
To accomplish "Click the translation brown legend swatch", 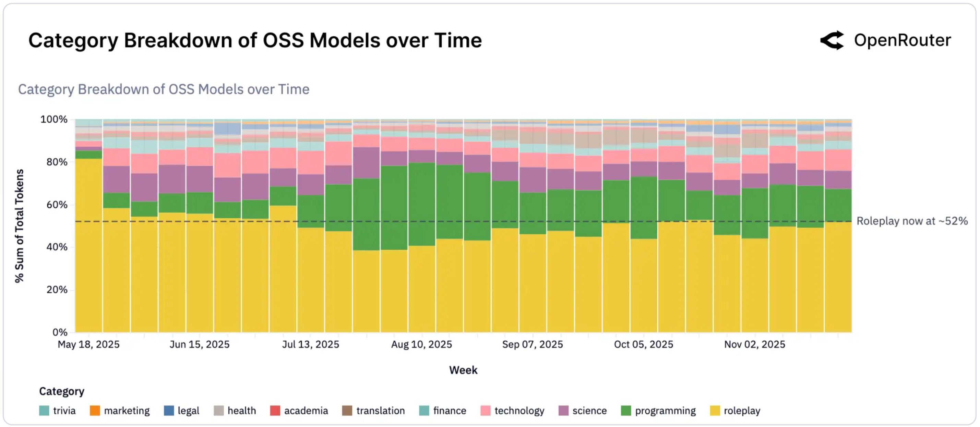I will [347, 411].
